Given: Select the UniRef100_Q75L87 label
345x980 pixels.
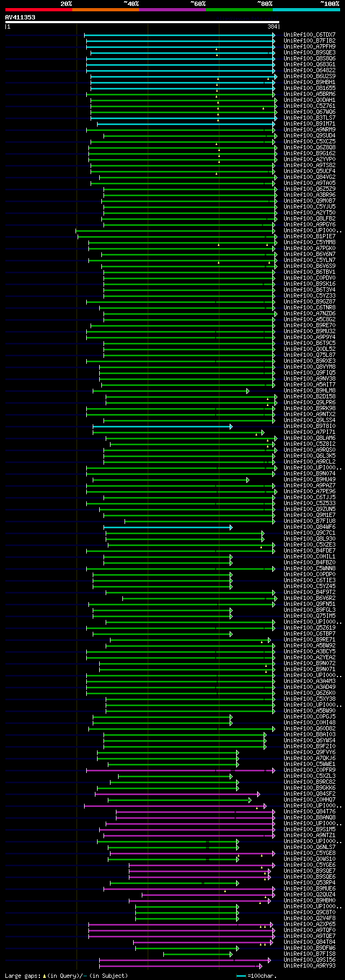Looking at the screenshot, I should pos(309,355).
